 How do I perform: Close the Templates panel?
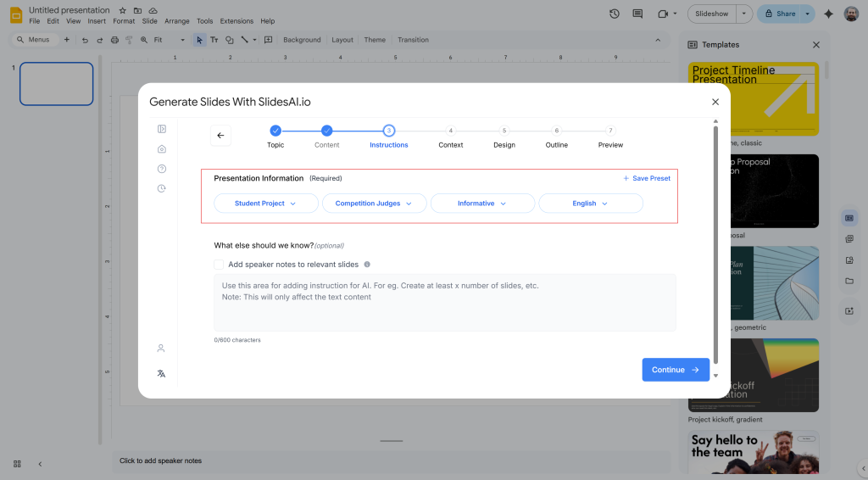coord(816,45)
